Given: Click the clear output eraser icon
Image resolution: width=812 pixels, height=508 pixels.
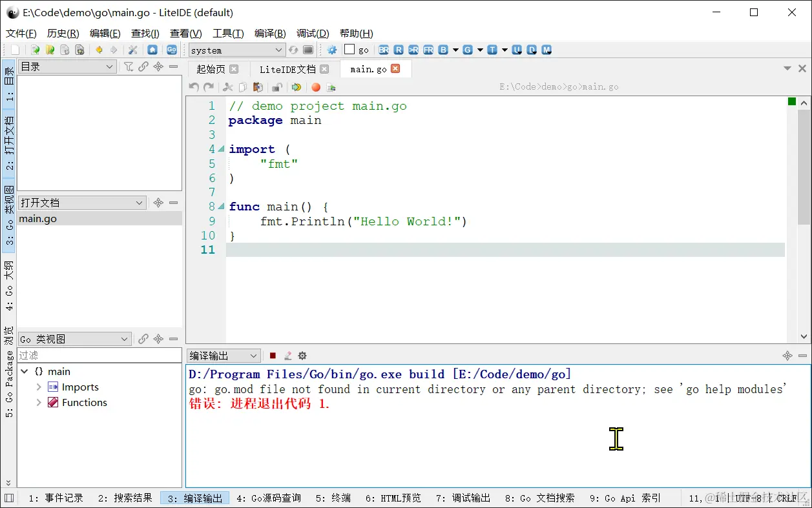Looking at the screenshot, I should tap(288, 356).
